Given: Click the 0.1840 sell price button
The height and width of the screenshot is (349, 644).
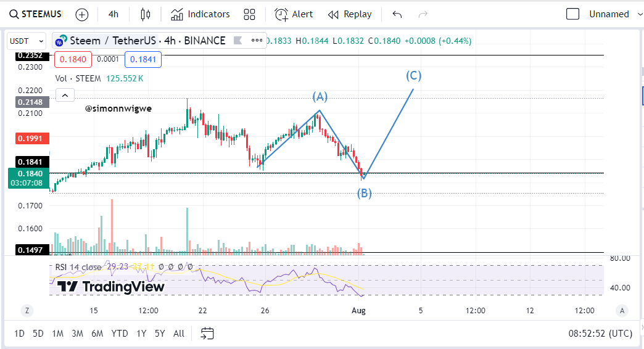Looking at the screenshot, I should (73, 60).
